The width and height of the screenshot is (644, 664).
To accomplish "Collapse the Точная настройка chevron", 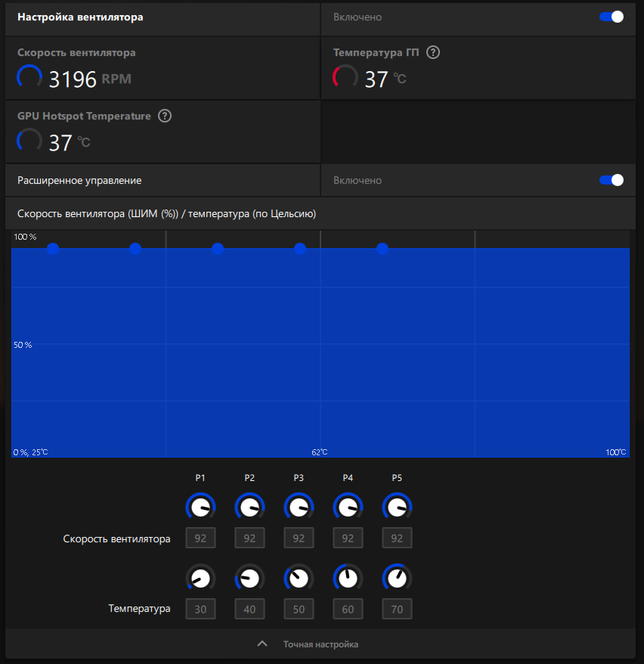I will pos(262,644).
